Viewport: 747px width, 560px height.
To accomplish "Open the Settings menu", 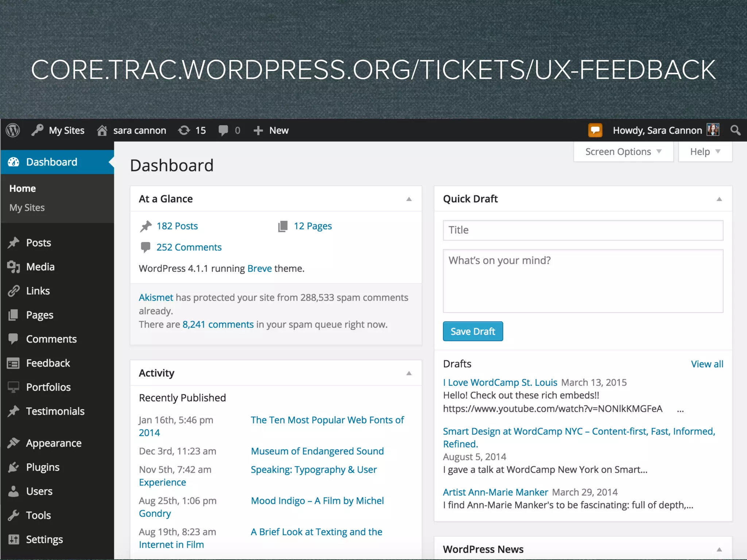I will point(44,540).
